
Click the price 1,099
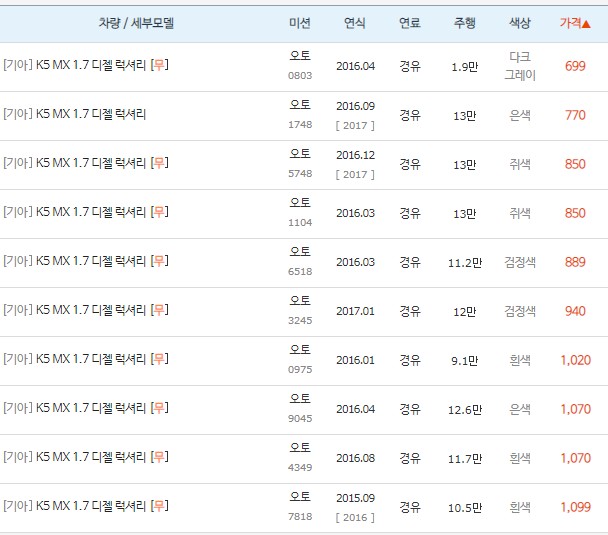pyautogui.click(x=575, y=507)
